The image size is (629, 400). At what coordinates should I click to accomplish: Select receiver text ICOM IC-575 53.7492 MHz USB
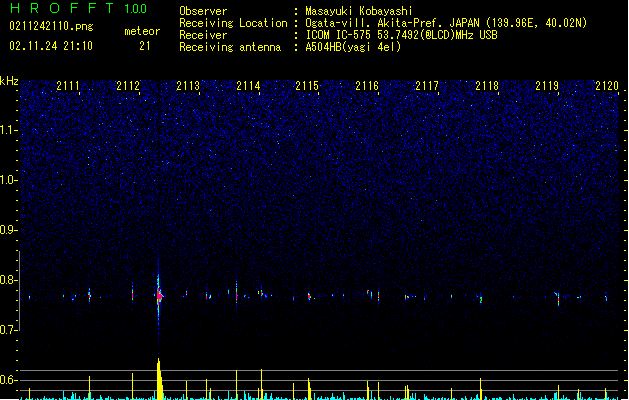[401, 35]
